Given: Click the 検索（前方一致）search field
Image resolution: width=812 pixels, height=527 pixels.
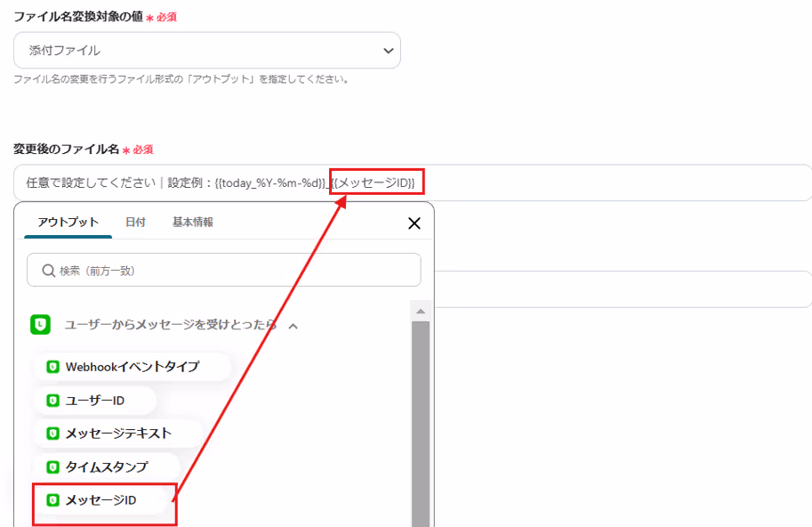Looking at the screenshot, I should coord(224,270).
